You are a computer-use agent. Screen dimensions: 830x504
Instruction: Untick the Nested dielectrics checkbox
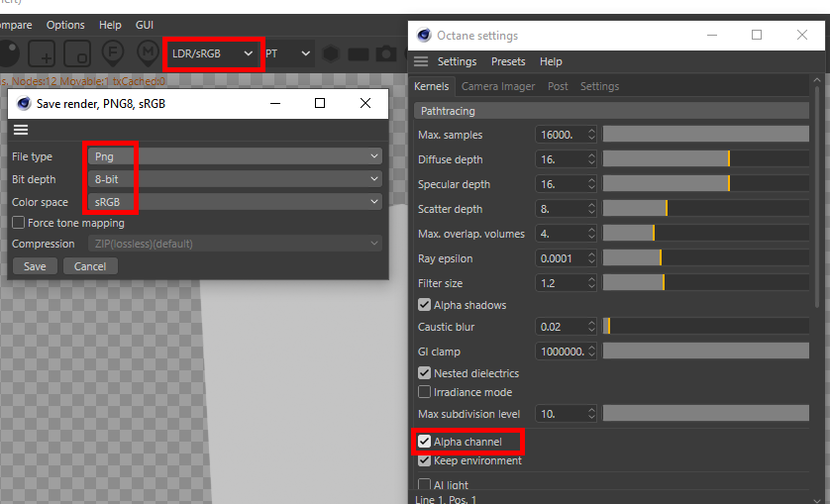point(424,372)
